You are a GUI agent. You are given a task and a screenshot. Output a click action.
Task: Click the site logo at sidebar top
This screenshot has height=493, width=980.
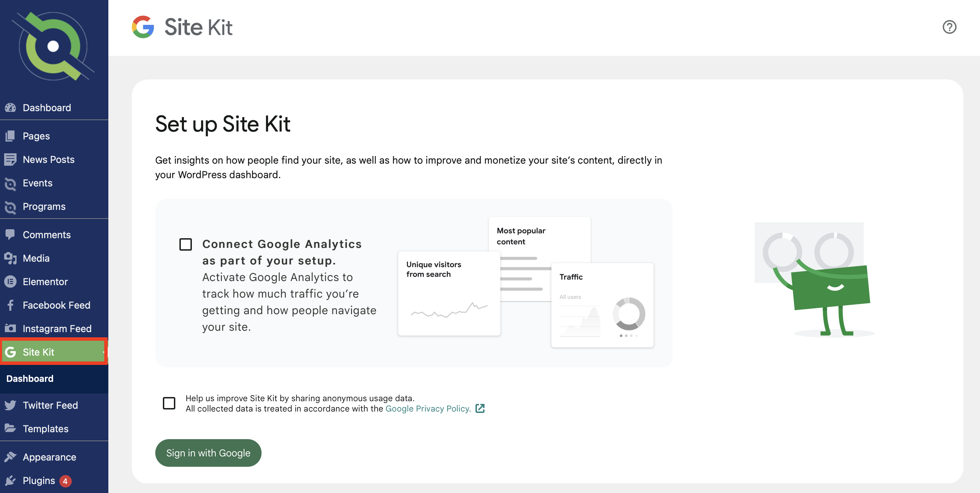tap(53, 46)
